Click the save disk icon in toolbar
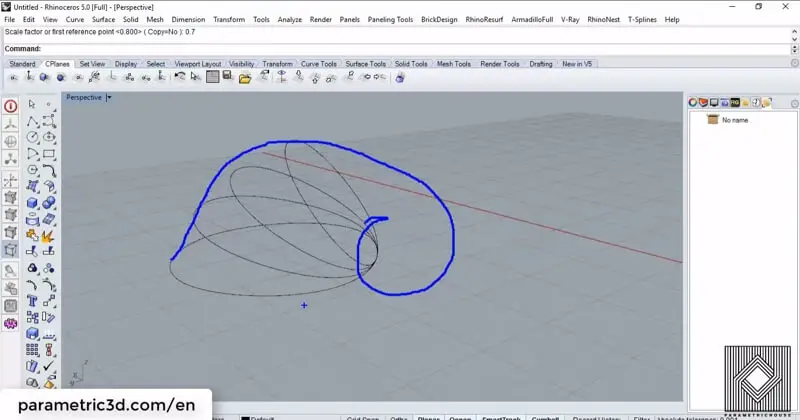This screenshot has height=420, width=800. [x=228, y=77]
